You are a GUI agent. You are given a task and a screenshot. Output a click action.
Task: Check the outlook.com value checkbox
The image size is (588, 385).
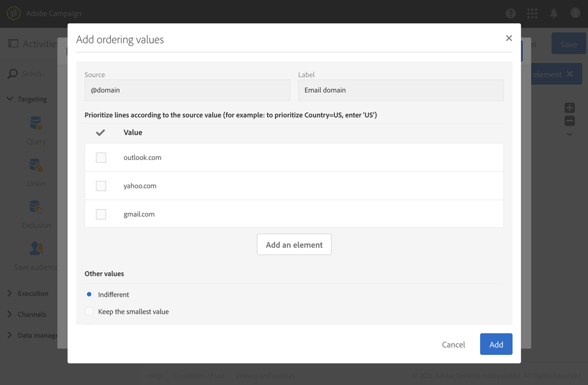pyautogui.click(x=101, y=158)
